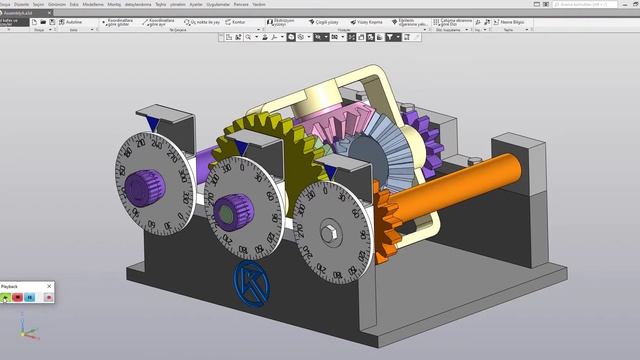Select the purple knob on the left dial
This screenshot has height=360, width=640.
click(x=144, y=188)
